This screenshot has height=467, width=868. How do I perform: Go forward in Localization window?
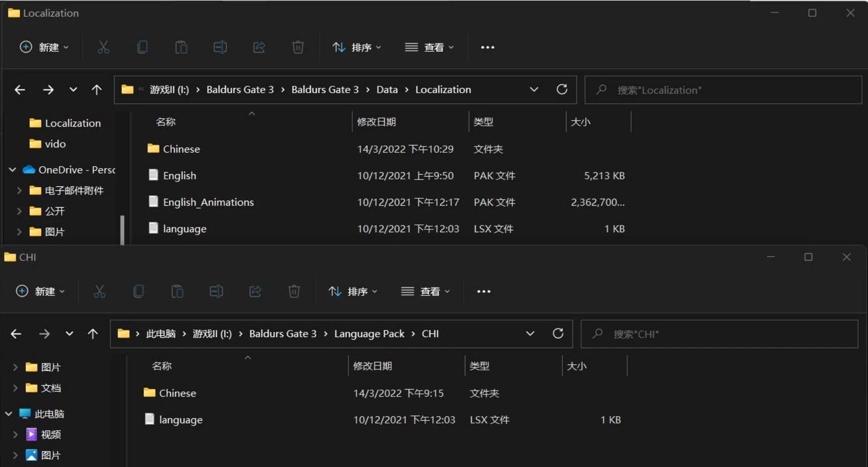point(48,90)
